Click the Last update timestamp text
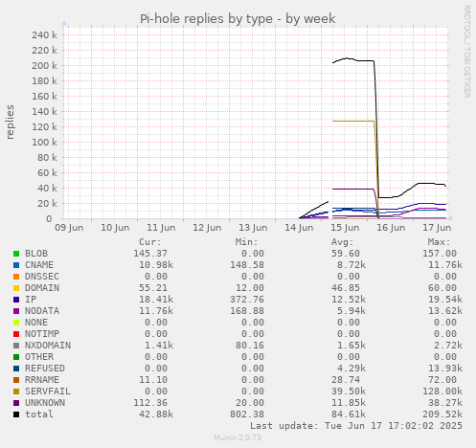 click(x=356, y=426)
